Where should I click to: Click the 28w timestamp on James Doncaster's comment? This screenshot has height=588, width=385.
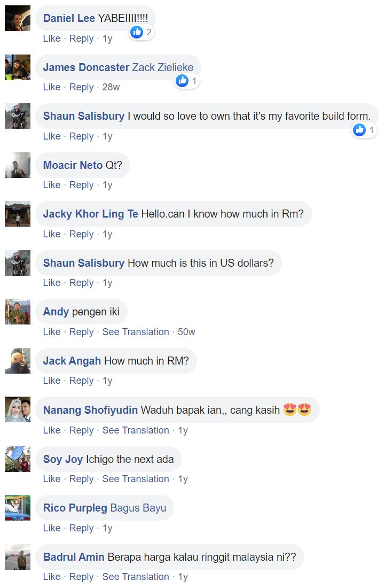(x=111, y=87)
